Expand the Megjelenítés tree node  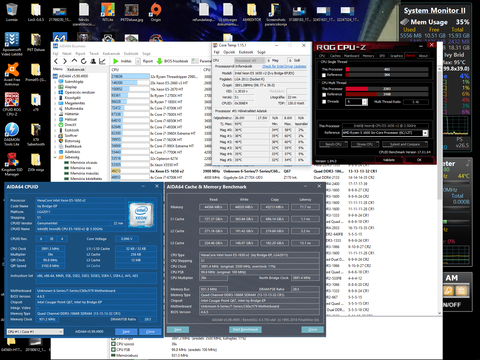56,103
